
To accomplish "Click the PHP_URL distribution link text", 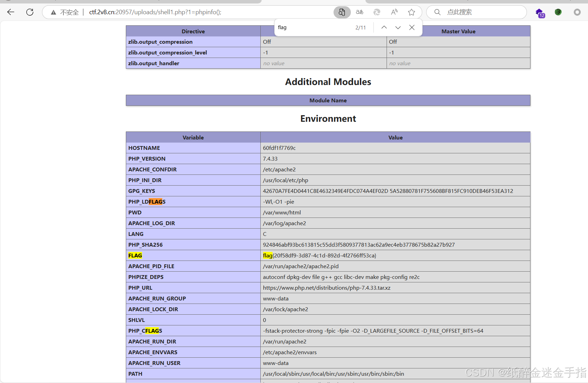I will [327, 288].
